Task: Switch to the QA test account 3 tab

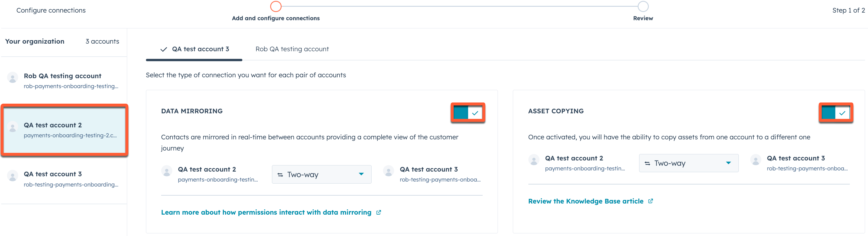Action: coord(194,49)
